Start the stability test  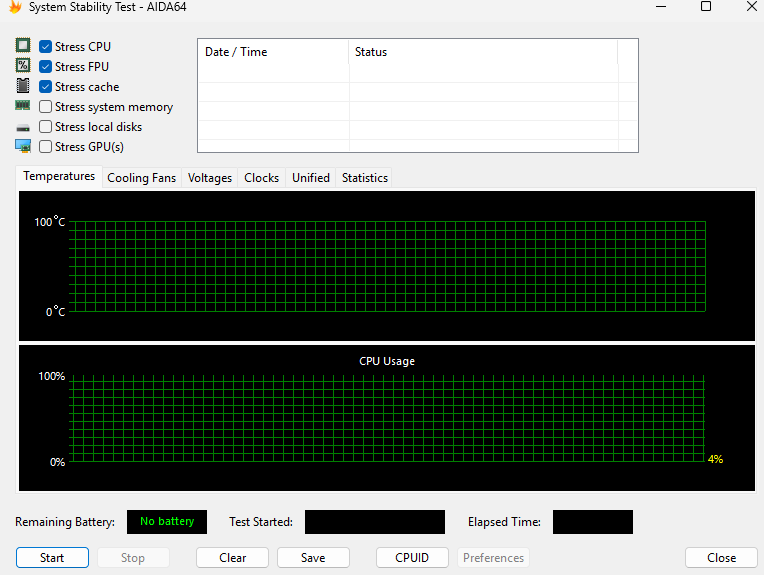click(x=52, y=557)
